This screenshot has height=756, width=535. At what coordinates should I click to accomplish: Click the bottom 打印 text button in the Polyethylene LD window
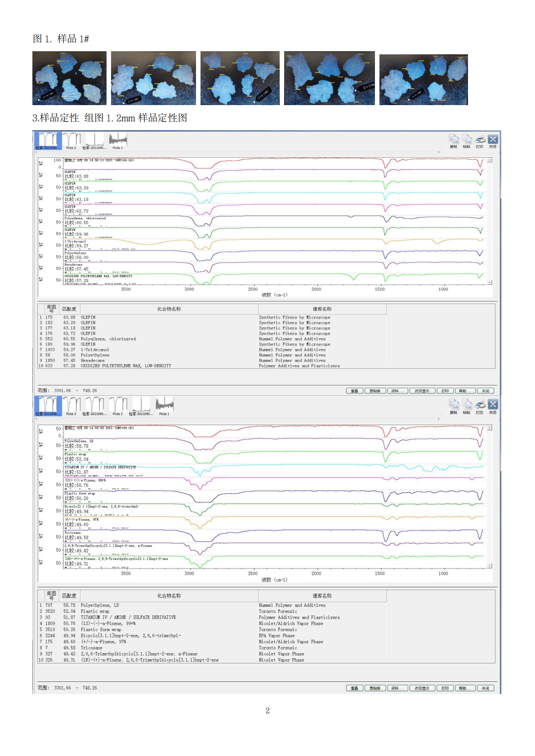pyautogui.click(x=445, y=688)
